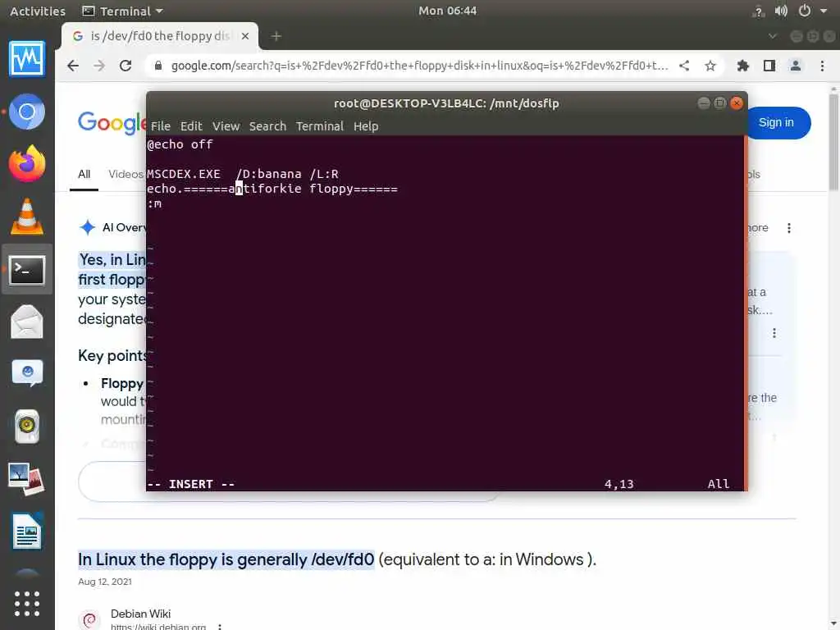Open the tab search chevron in Chrome

pyautogui.click(x=773, y=36)
